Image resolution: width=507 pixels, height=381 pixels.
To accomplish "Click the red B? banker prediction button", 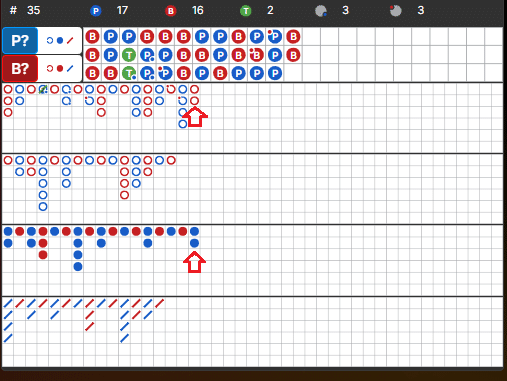I will click(x=20, y=69).
